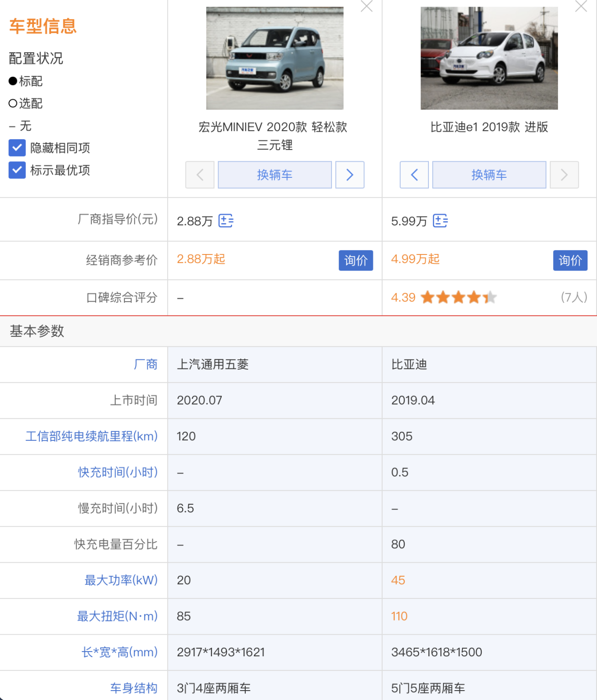Click the 标配 legend entry
This screenshot has width=597, height=700.
[x=26, y=81]
